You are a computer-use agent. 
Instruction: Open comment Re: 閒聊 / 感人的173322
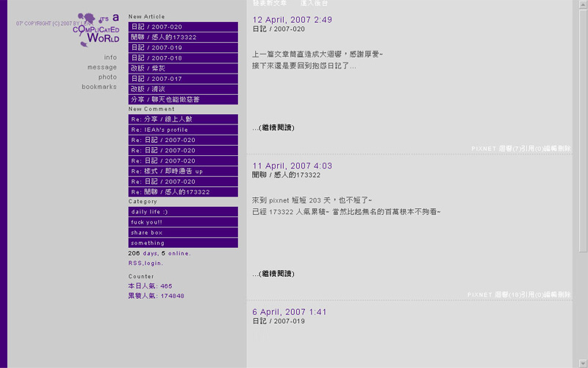click(183, 192)
